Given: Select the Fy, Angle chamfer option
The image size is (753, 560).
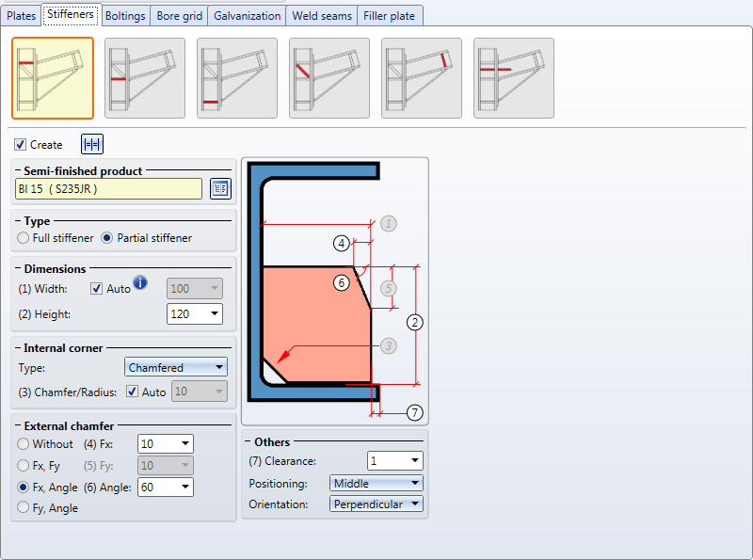Looking at the screenshot, I should point(23,507).
